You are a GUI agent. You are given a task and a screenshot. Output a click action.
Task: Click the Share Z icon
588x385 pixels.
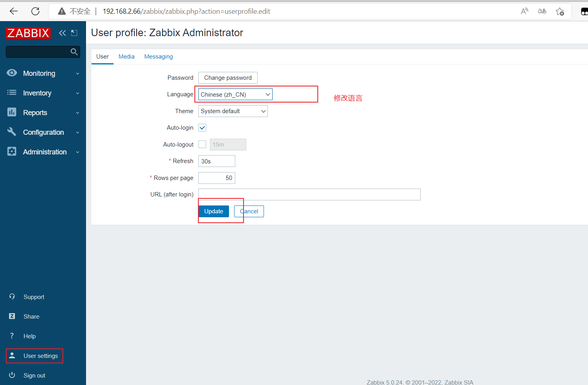(x=12, y=316)
